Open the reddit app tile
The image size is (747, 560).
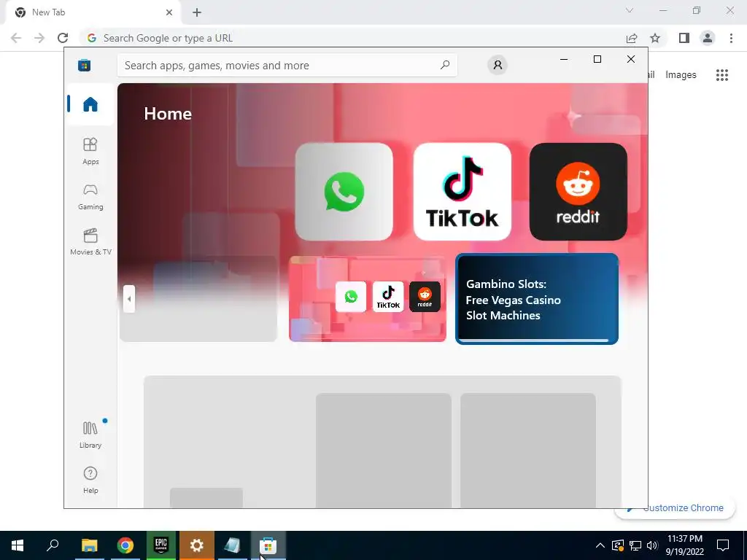(578, 192)
